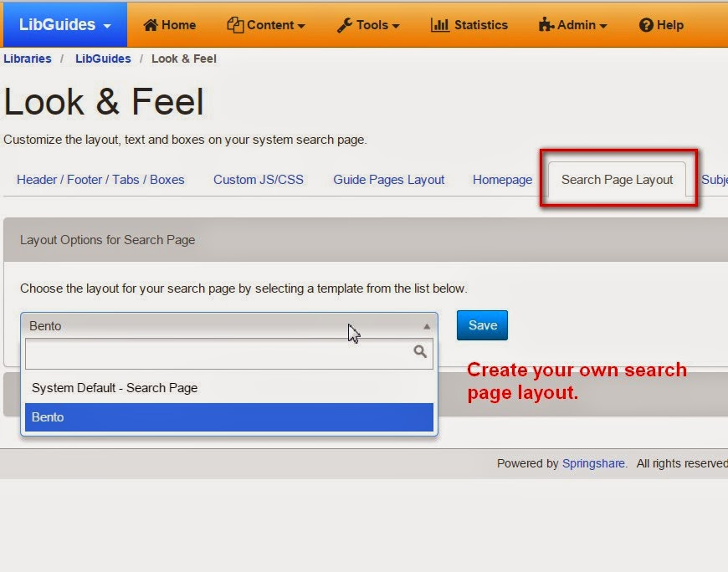This screenshot has width=728, height=572.
Task: Follow the Libraries breadcrumb link
Action: [28, 59]
